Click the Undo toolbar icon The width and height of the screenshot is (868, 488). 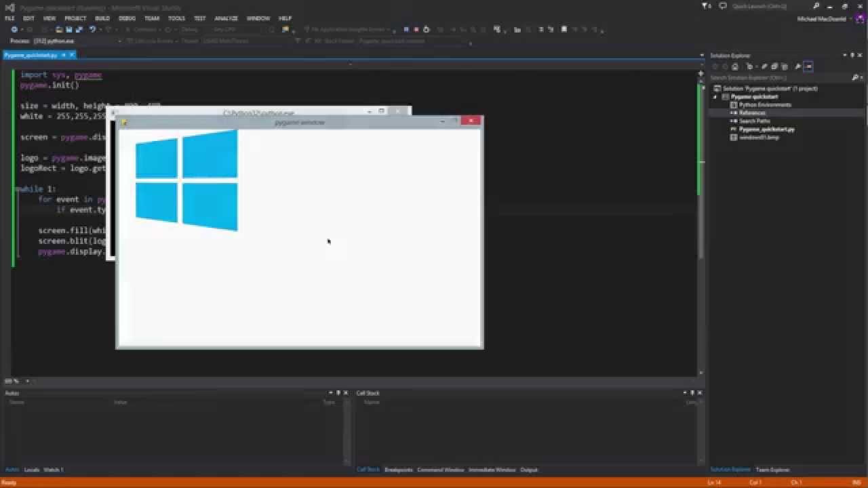click(x=92, y=30)
